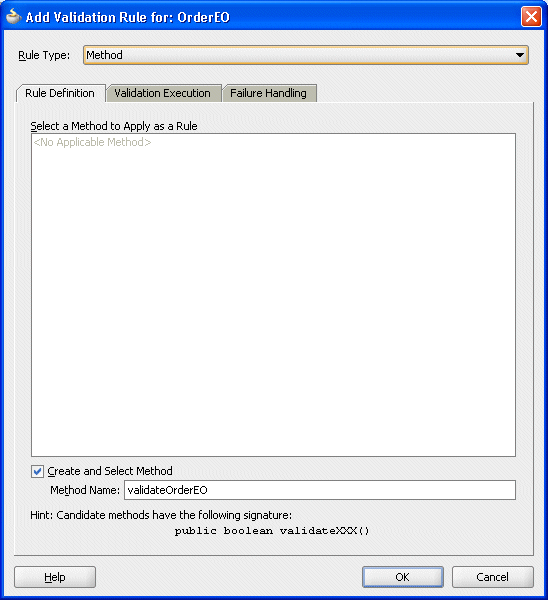Click the public boolean validateXXX() text
Image resolution: width=548 pixels, height=600 pixels.
point(272,531)
